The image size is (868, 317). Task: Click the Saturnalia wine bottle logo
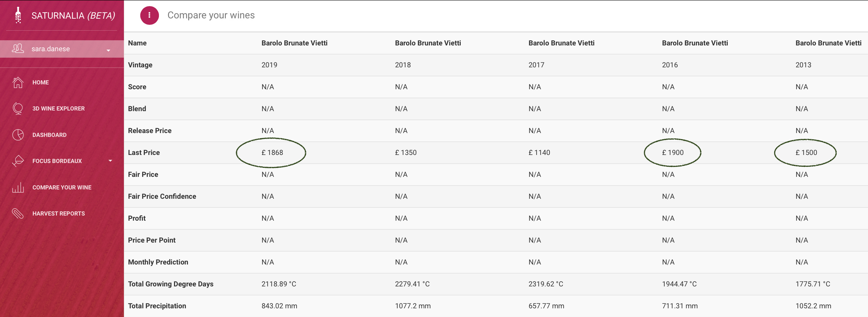(18, 15)
